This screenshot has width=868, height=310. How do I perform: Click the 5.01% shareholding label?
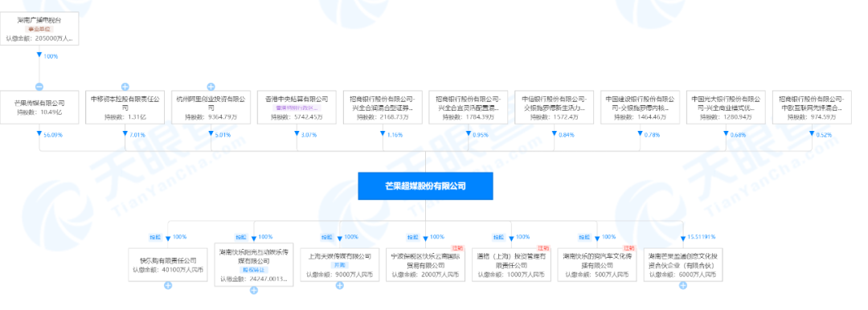coord(223,134)
